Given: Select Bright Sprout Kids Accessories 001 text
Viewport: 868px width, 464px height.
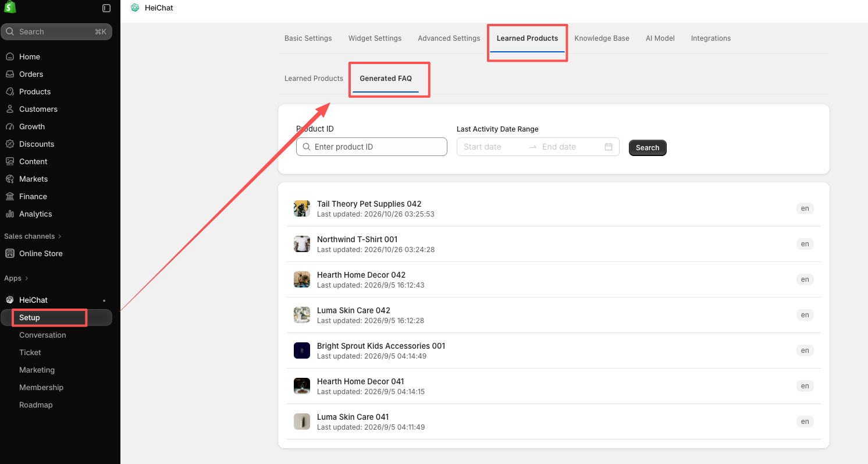Looking at the screenshot, I should click(381, 346).
